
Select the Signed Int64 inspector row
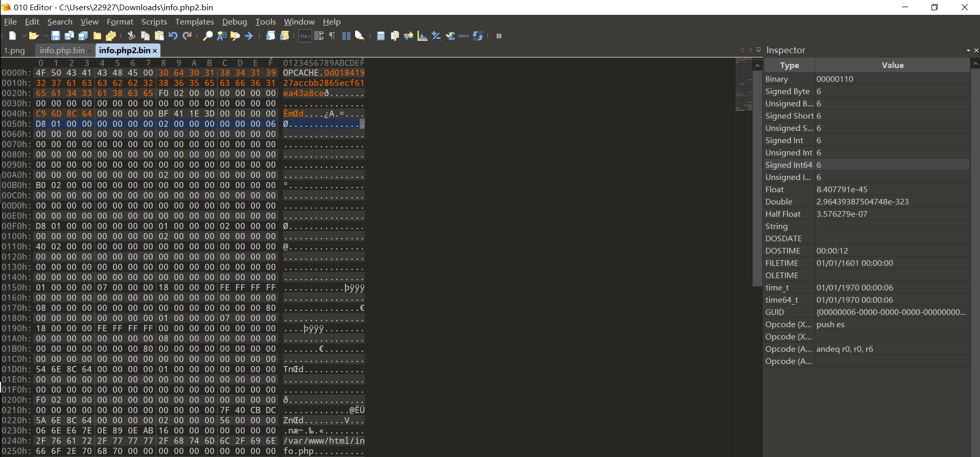pyautogui.click(x=867, y=165)
